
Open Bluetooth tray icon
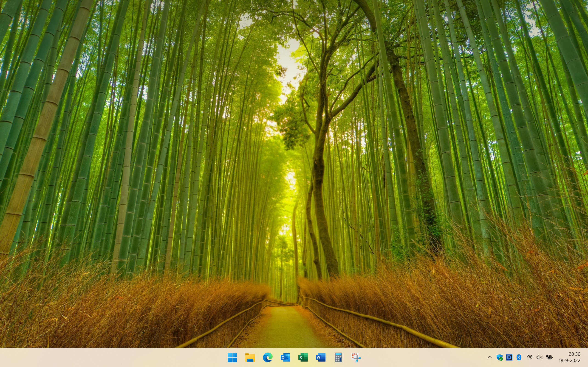519,357
